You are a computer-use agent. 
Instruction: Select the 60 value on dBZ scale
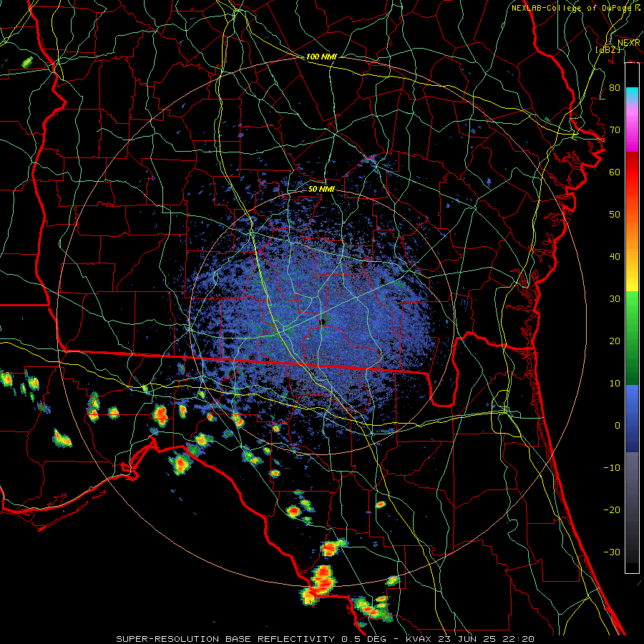615,172
